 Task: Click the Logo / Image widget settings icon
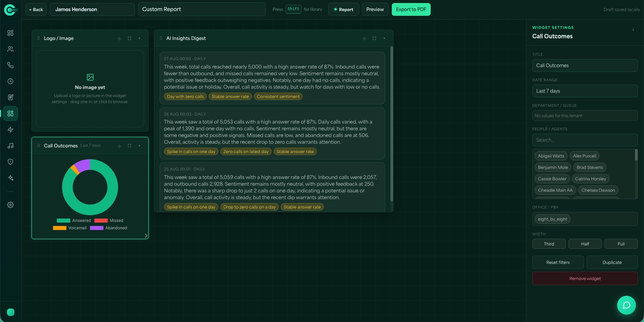tap(119, 39)
